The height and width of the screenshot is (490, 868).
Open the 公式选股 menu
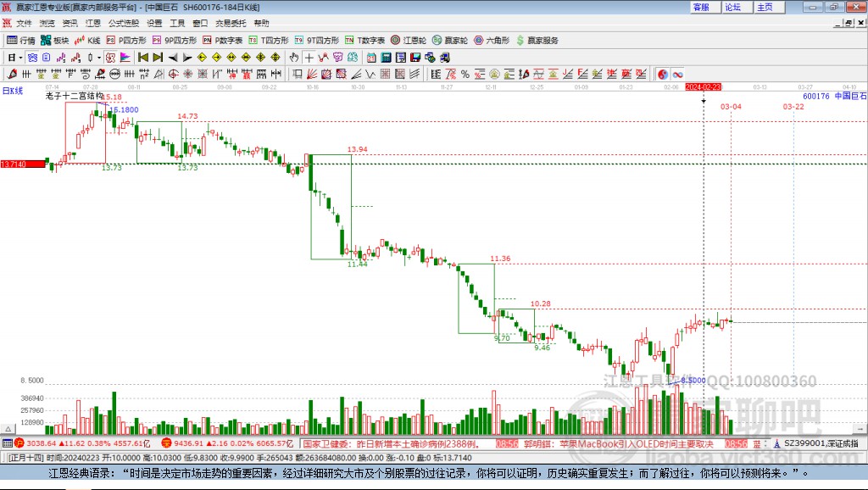[124, 23]
